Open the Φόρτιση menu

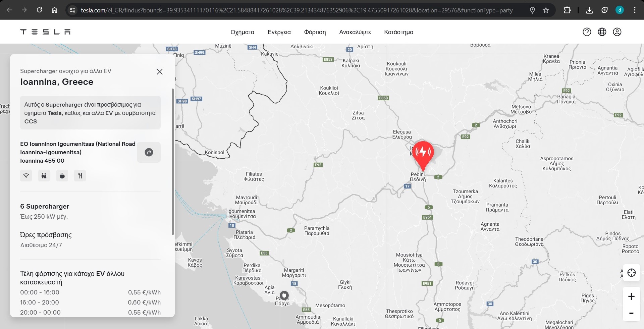pyautogui.click(x=315, y=32)
